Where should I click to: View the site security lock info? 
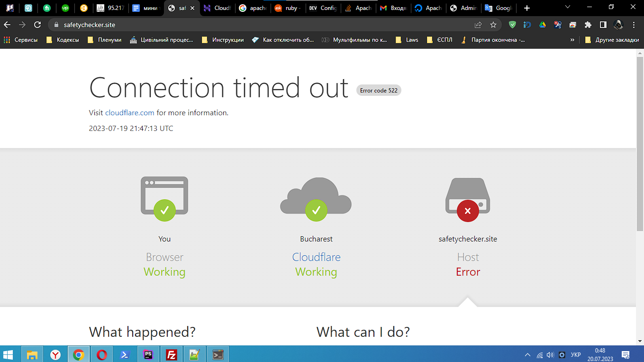56,25
